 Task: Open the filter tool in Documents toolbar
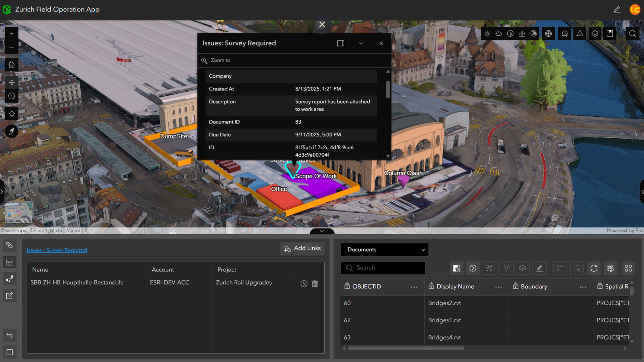(506, 268)
